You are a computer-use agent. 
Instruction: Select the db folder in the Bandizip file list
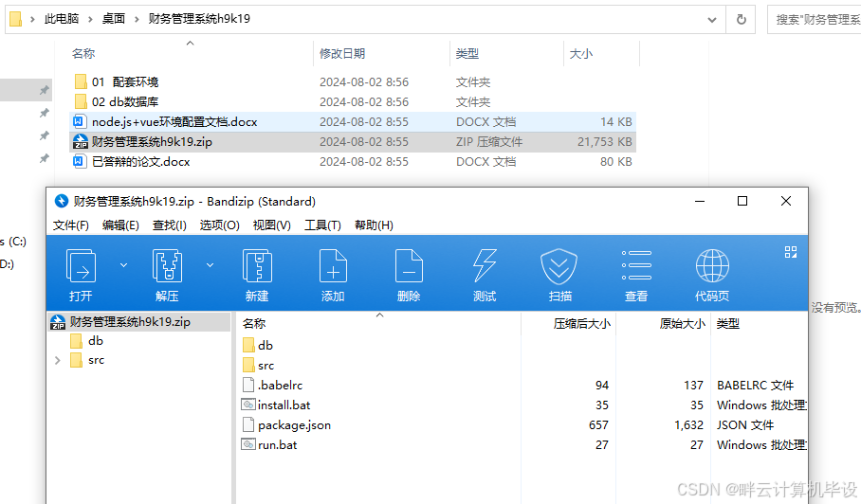(x=258, y=346)
